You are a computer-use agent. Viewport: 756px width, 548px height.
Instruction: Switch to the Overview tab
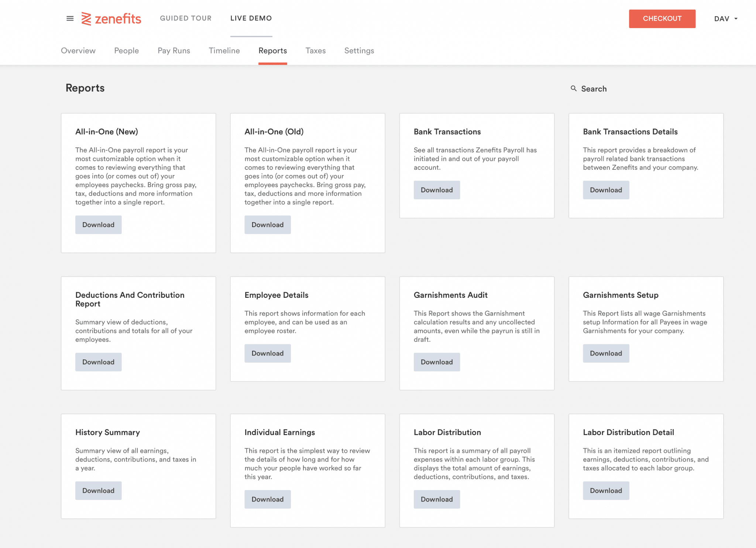pos(78,51)
